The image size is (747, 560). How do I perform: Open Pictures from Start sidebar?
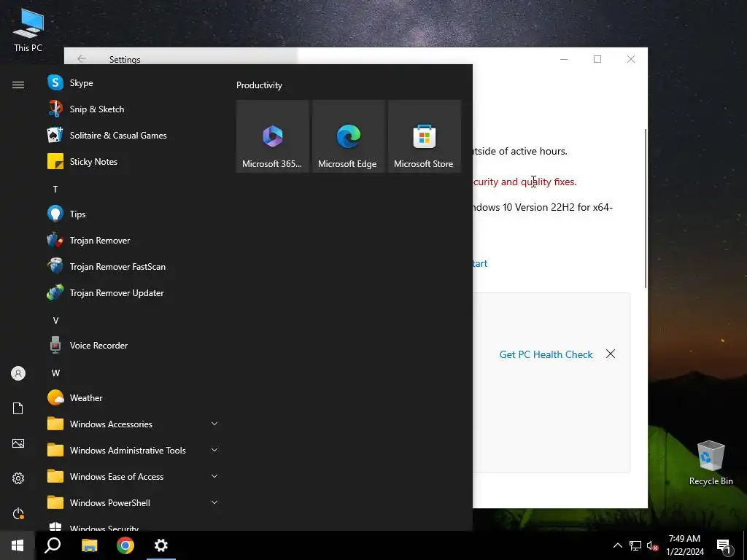coord(18,443)
